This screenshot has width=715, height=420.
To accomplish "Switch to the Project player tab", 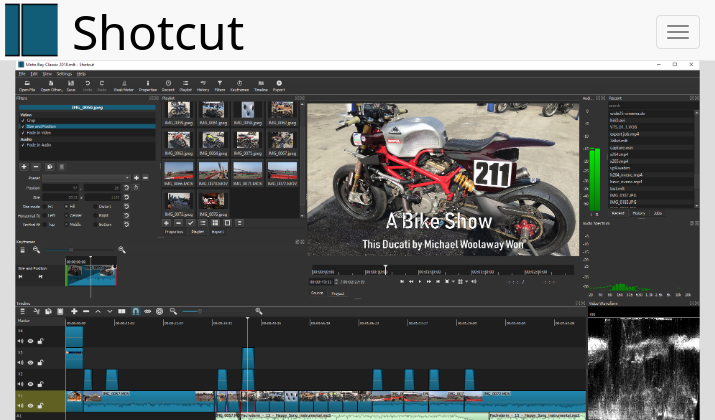I will [x=338, y=294].
